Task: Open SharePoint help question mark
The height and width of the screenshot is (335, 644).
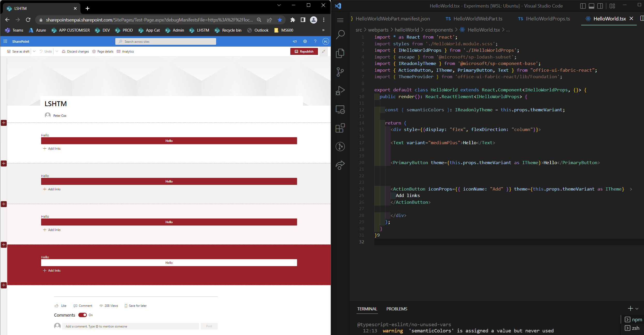Action: [315, 41]
